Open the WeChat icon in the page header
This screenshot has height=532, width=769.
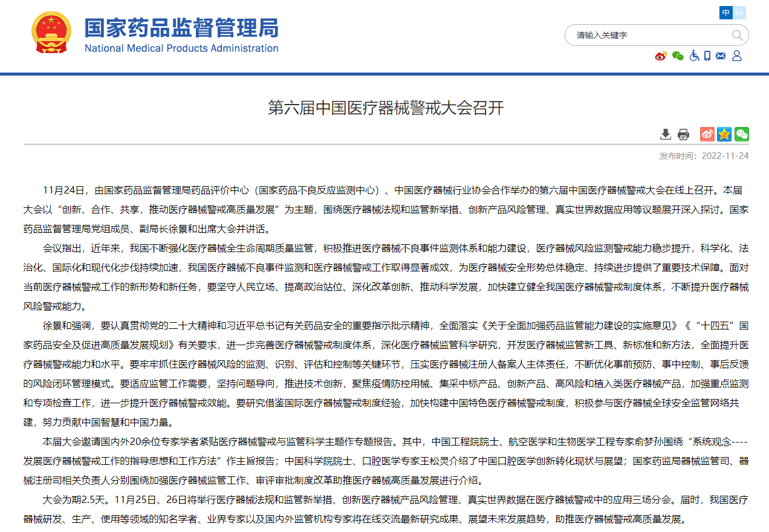[x=678, y=56]
